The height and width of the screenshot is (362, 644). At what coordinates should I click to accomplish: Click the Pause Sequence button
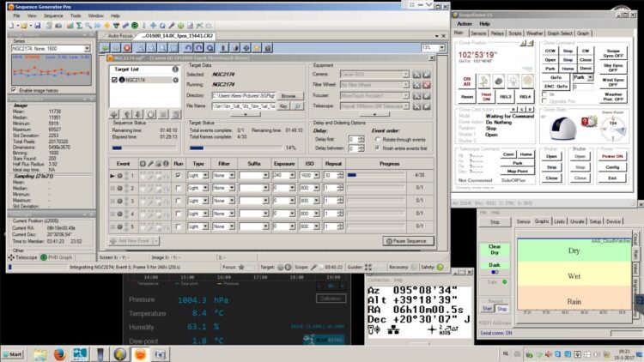[x=408, y=241]
